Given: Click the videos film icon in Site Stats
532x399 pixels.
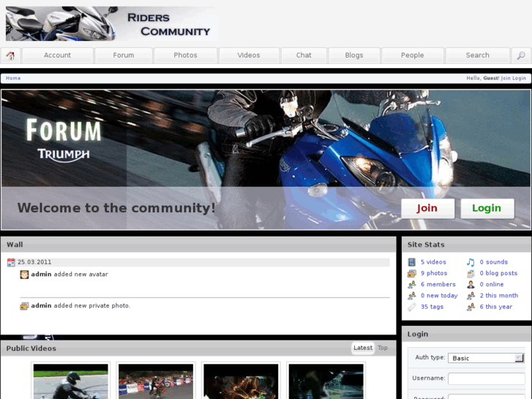Looking at the screenshot, I should 411,262.
